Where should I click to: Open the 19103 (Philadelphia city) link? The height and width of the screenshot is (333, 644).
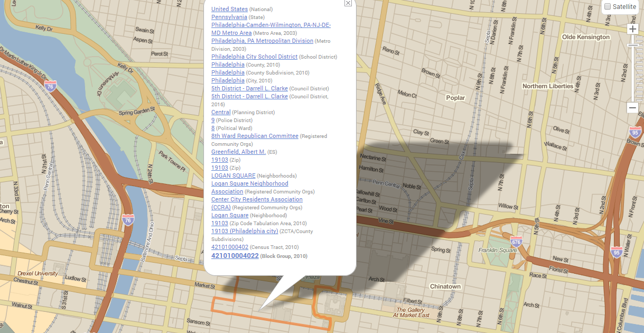tap(245, 231)
